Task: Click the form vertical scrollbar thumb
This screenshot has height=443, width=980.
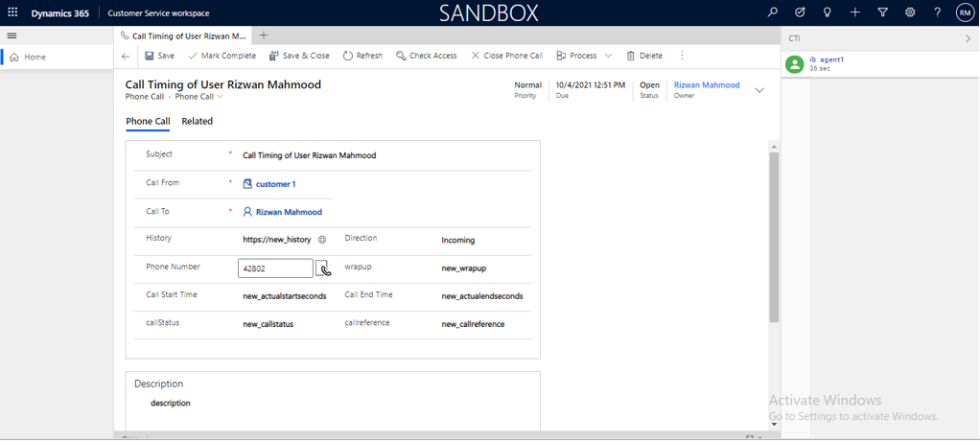Action: [775, 237]
